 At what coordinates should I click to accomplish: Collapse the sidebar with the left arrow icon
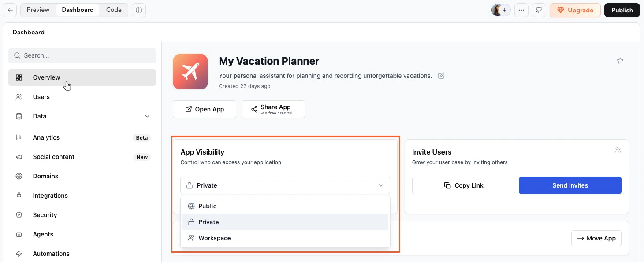point(9,10)
